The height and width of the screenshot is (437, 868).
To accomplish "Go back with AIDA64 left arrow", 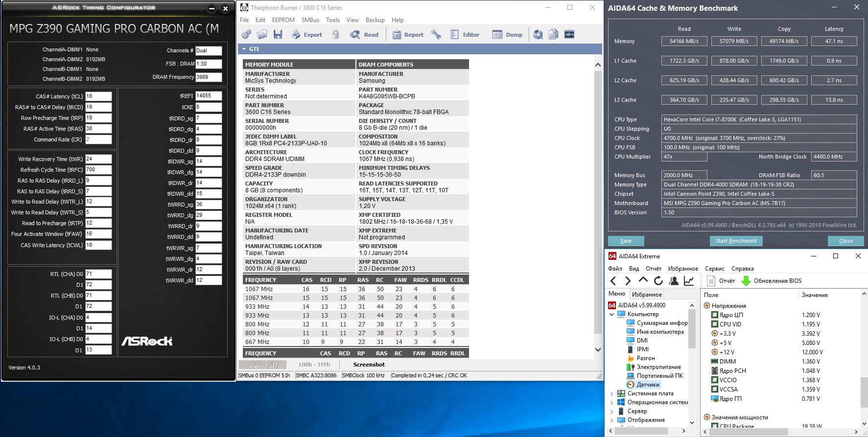I will [613, 281].
